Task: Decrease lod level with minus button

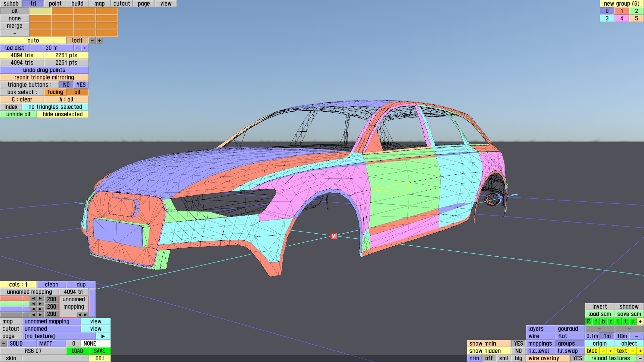Action: click(x=92, y=41)
